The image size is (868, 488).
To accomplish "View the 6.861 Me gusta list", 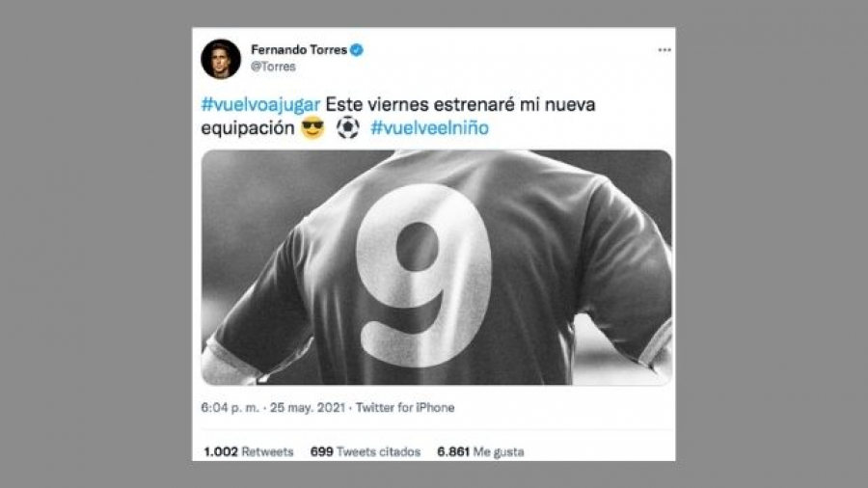I will 480,452.
